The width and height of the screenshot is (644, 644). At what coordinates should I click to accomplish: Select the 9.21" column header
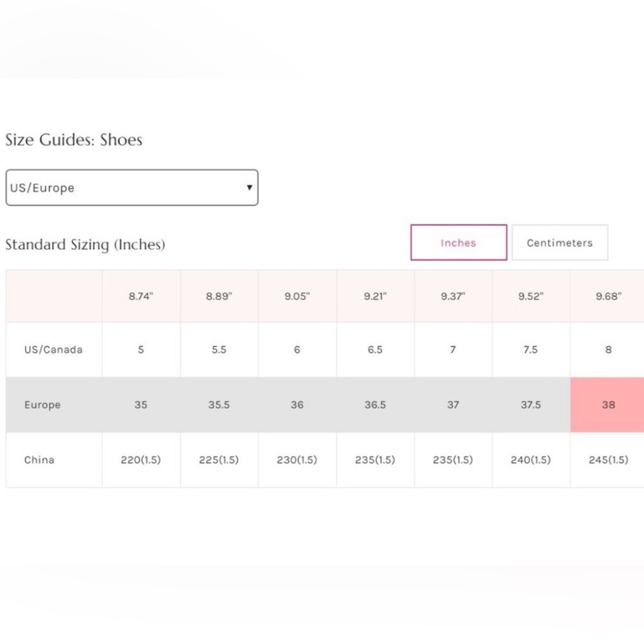pos(375,296)
